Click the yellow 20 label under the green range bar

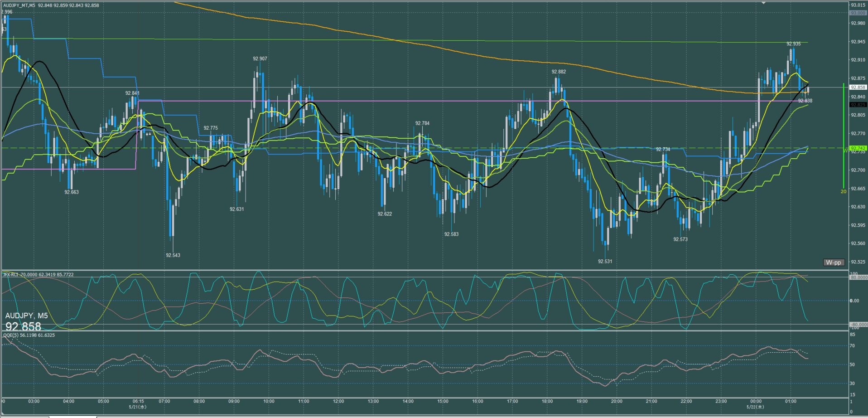(844, 192)
